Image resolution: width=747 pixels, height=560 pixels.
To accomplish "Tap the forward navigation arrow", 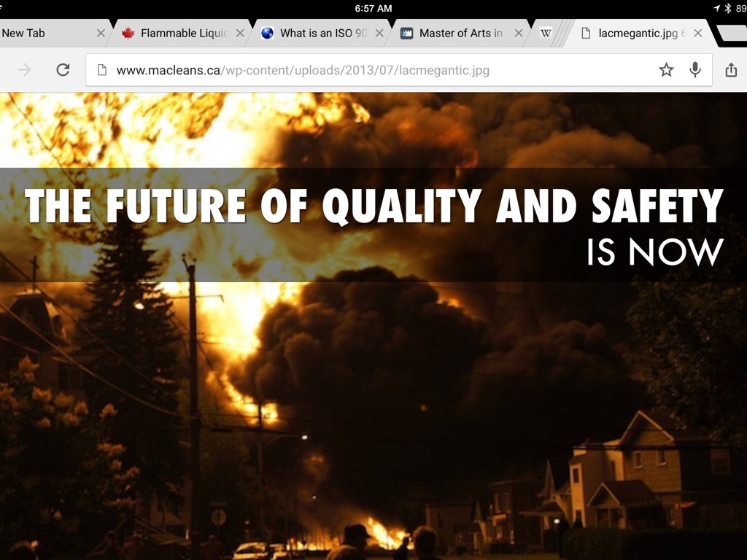I will [x=25, y=70].
